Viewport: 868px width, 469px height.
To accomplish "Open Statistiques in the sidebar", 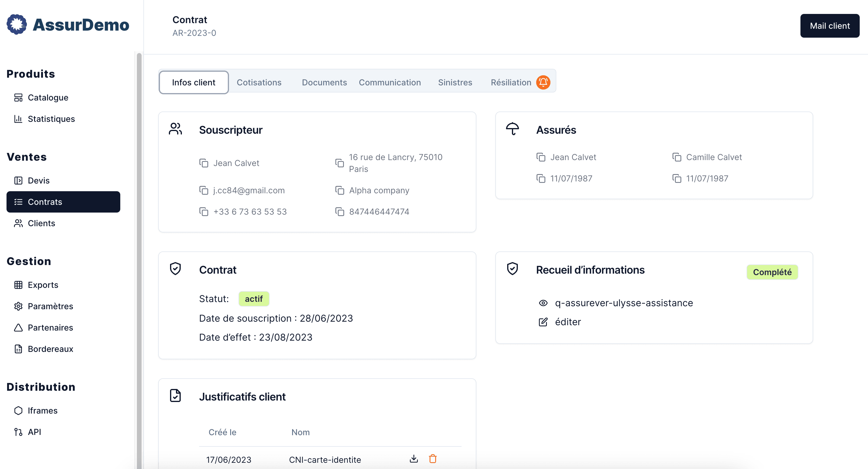I will click(x=51, y=119).
